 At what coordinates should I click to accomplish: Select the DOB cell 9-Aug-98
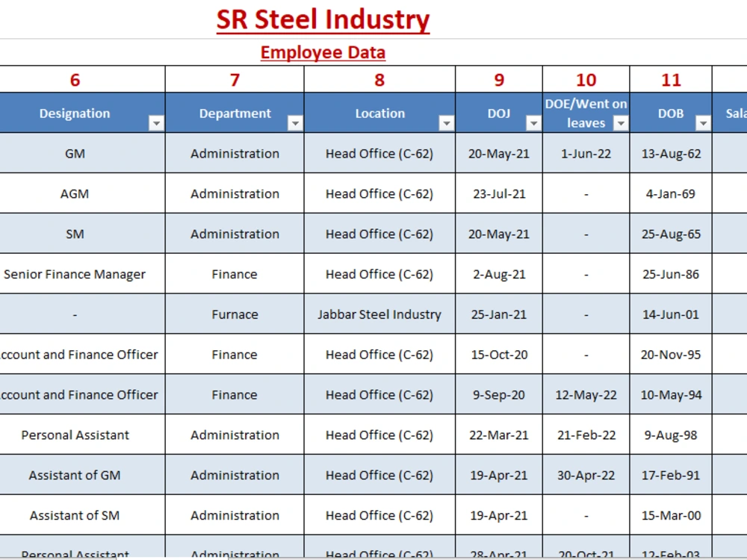pyautogui.click(x=671, y=435)
